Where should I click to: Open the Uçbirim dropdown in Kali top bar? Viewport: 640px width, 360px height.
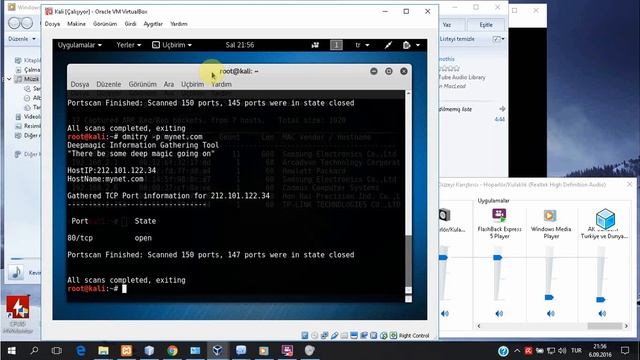172,45
